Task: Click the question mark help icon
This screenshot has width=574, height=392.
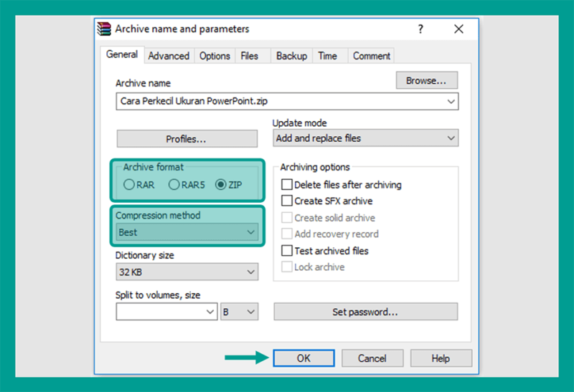Action: [x=420, y=29]
